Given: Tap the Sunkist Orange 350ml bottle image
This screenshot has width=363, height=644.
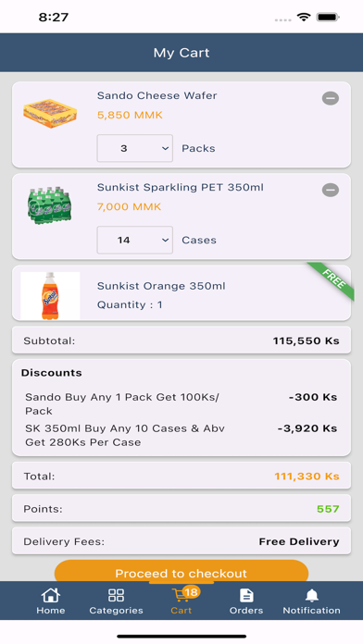Looking at the screenshot, I should tap(50, 295).
